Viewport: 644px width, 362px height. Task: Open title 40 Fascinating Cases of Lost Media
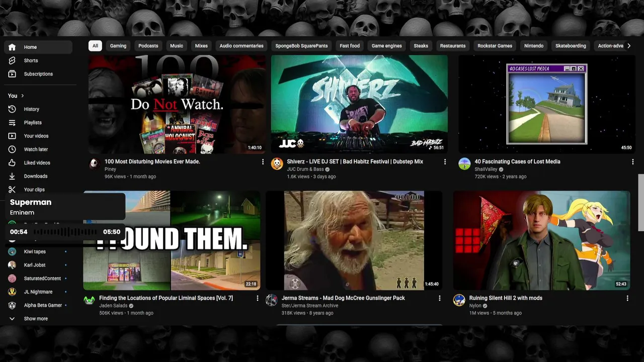[x=517, y=162]
